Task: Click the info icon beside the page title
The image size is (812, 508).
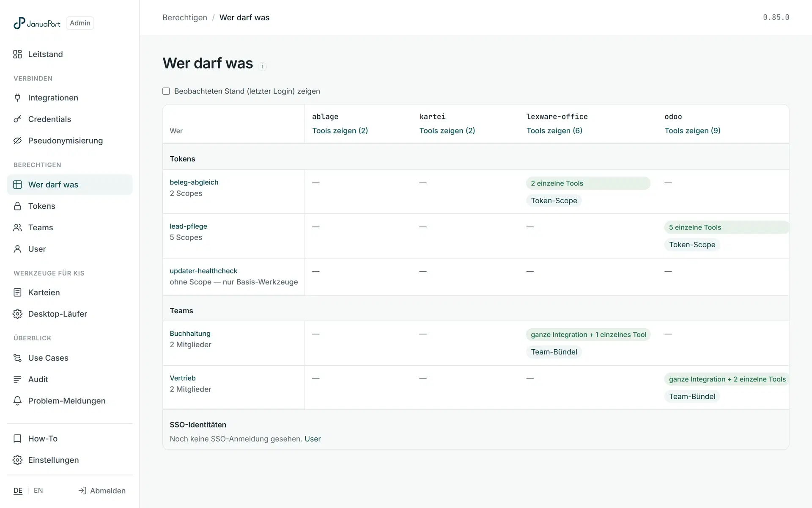Action: pos(262,66)
